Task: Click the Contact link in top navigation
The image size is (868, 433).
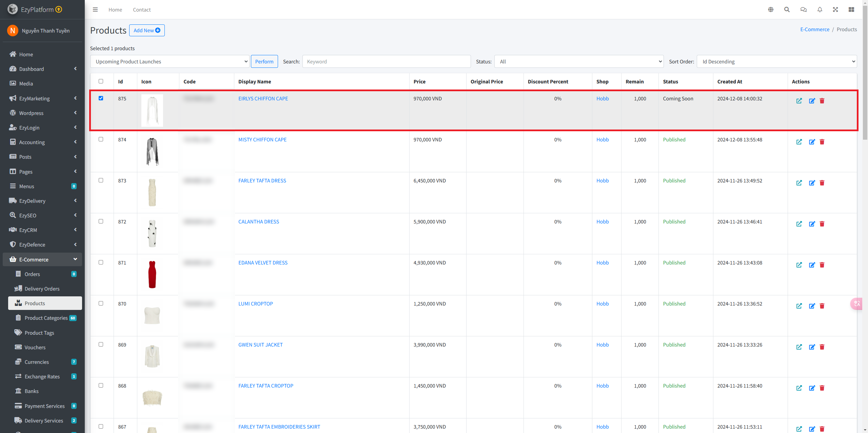Action: coord(142,9)
